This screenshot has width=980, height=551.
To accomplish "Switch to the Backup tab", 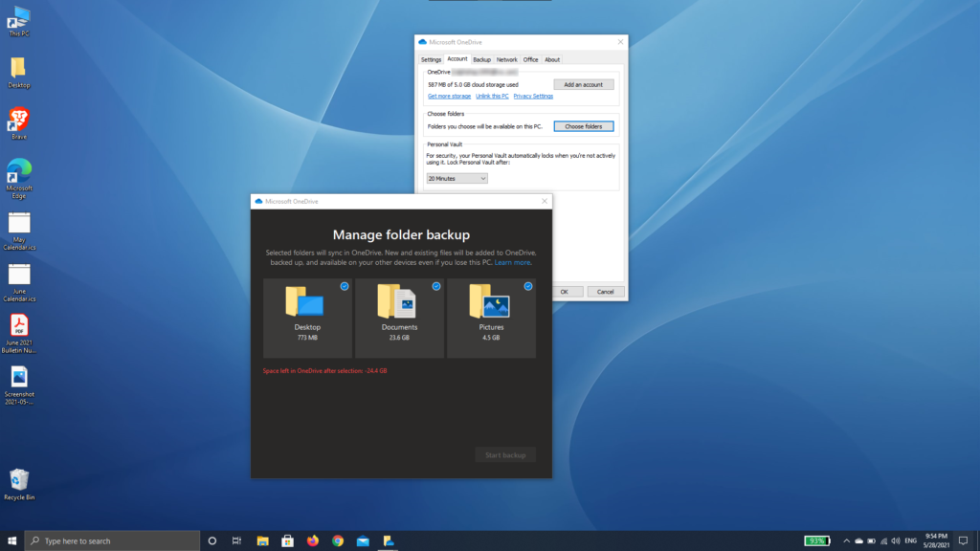I will click(x=482, y=60).
